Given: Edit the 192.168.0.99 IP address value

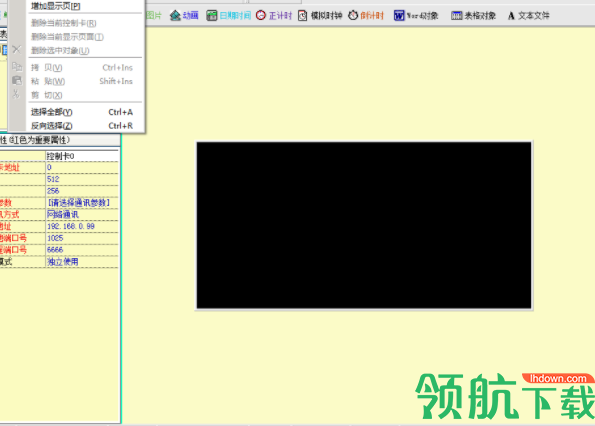Looking at the screenshot, I should [82, 226].
